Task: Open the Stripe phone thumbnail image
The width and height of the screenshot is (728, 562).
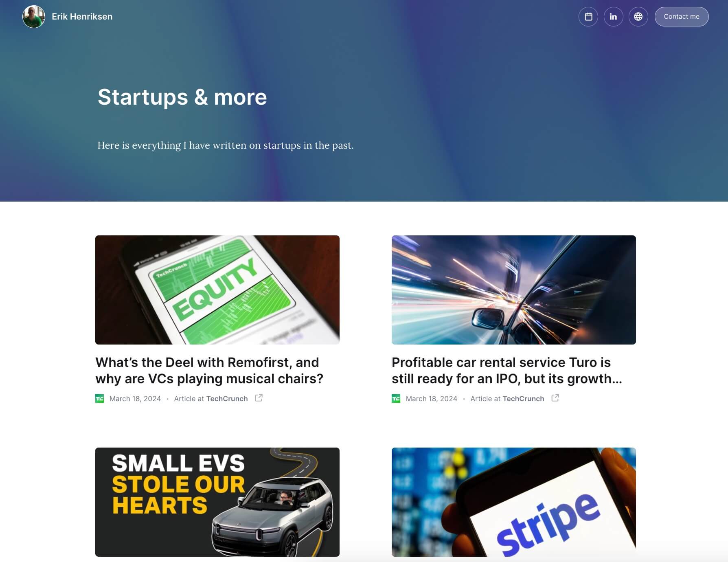Action: [514, 502]
